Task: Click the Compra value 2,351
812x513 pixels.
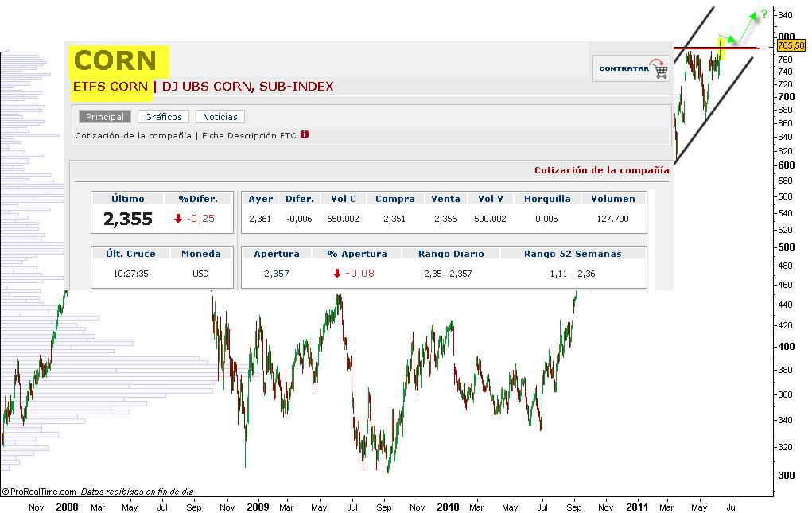Action: [x=394, y=219]
